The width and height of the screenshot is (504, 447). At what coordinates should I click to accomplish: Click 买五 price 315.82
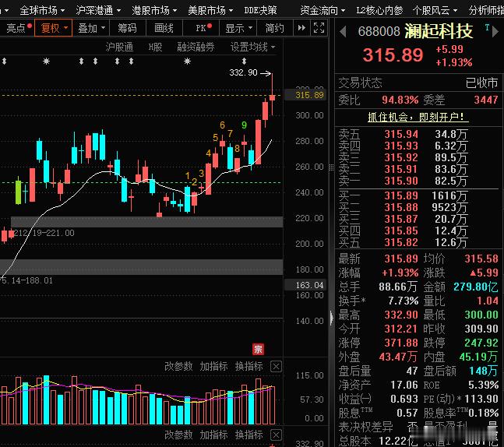[401, 242]
